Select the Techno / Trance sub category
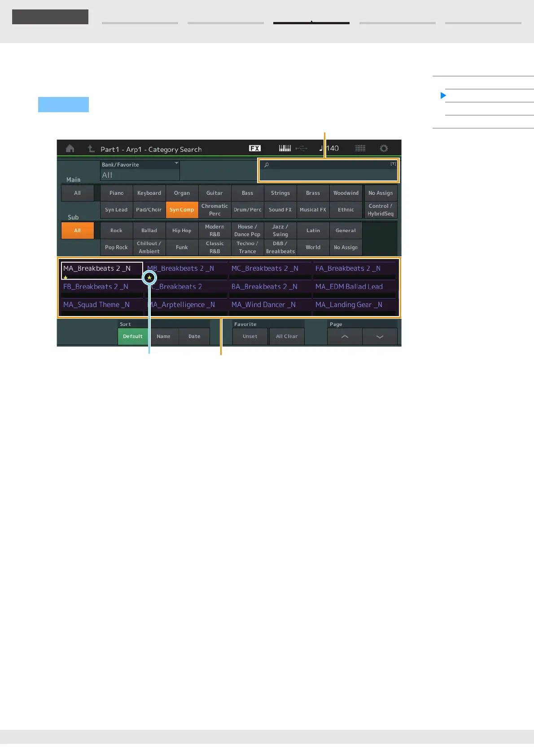This screenshot has width=534, height=756. coord(248,247)
